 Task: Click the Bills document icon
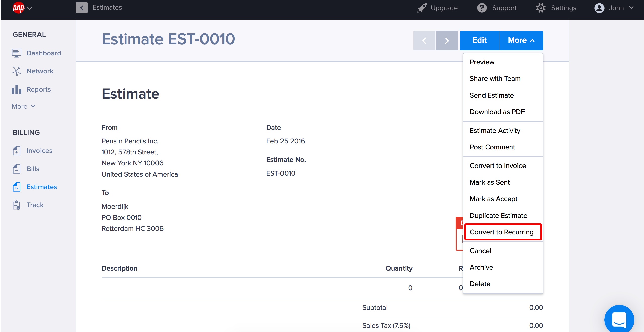click(x=17, y=169)
